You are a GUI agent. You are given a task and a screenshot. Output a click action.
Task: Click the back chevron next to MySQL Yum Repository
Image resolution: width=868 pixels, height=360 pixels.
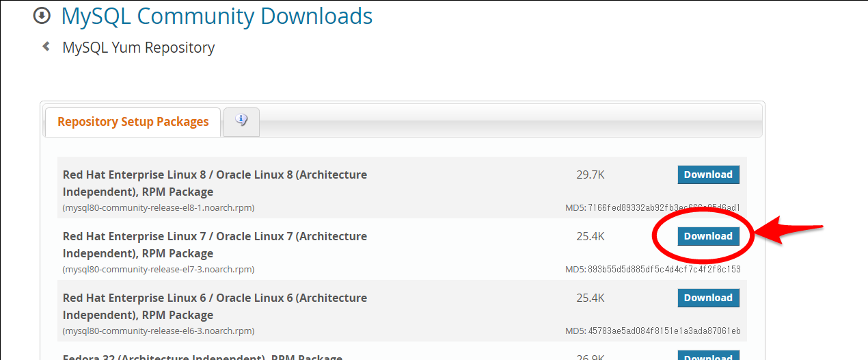(46, 47)
